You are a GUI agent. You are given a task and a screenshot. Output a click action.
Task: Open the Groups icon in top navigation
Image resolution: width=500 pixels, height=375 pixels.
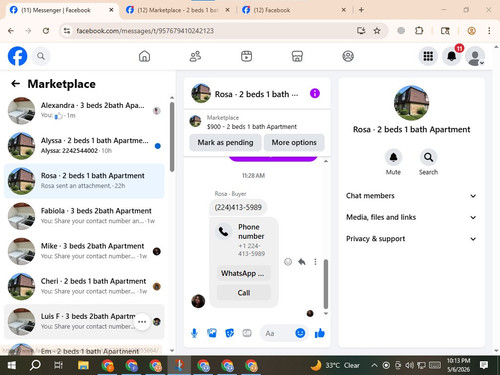(348, 56)
